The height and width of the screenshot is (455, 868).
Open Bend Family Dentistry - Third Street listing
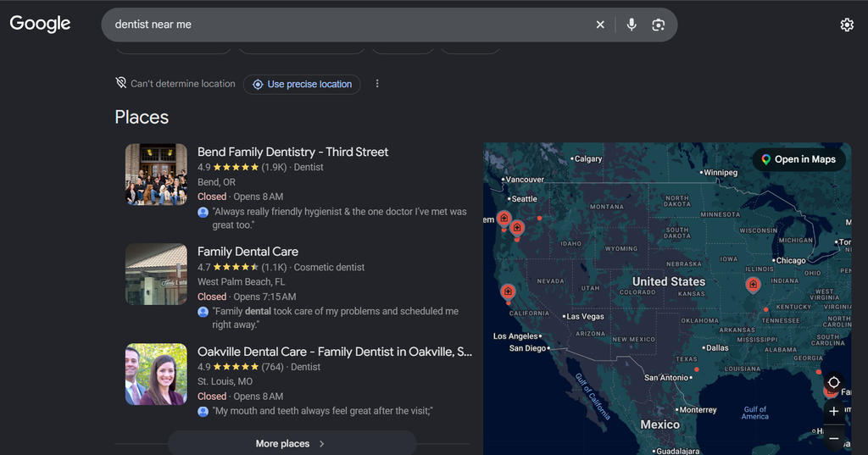point(292,152)
